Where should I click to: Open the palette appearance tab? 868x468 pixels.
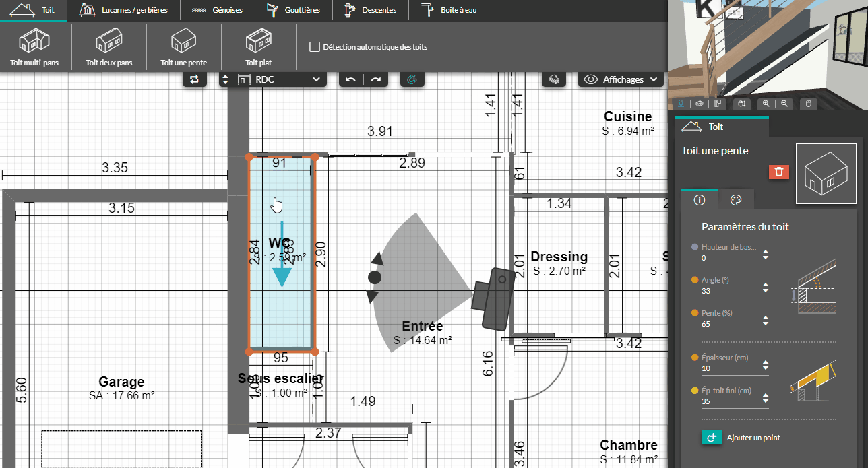click(x=736, y=200)
